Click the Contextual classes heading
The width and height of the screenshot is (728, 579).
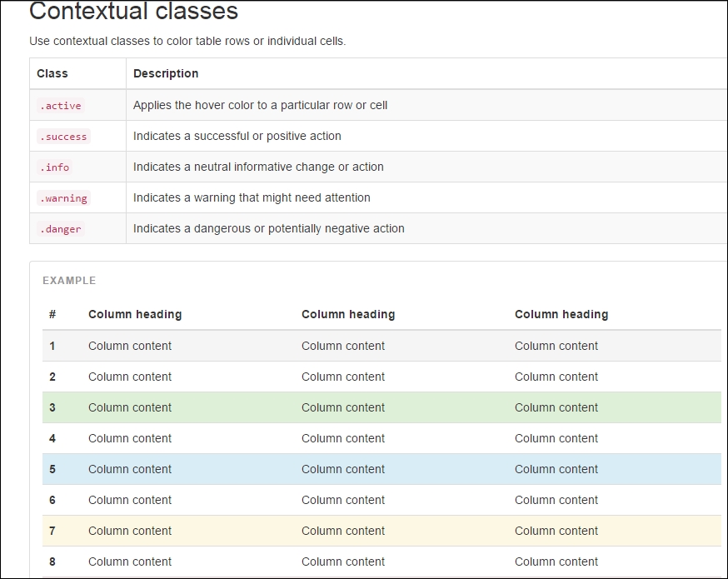point(134,11)
